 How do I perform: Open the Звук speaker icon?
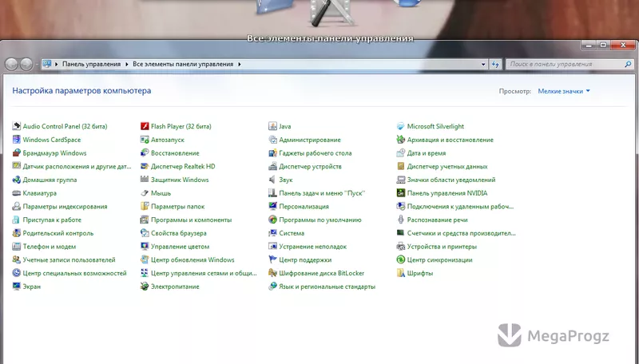click(x=272, y=180)
